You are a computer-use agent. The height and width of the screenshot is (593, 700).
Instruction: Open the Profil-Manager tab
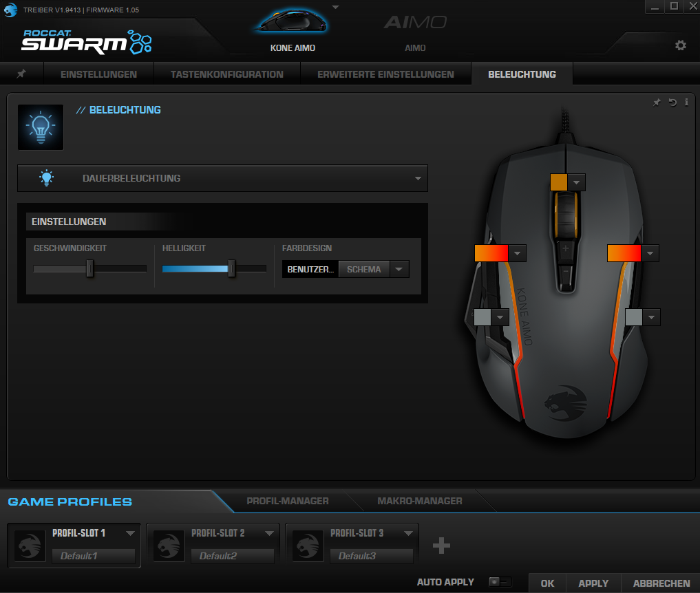tap(288, 501)
